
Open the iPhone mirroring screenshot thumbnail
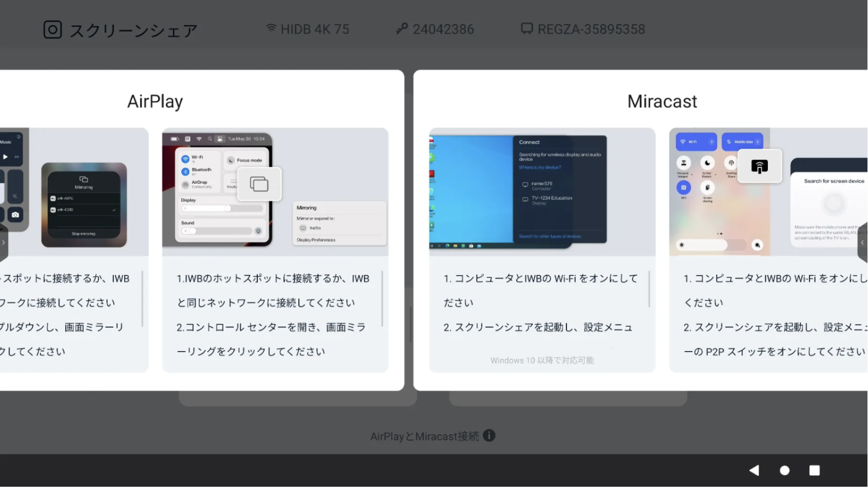click(74, 192)
